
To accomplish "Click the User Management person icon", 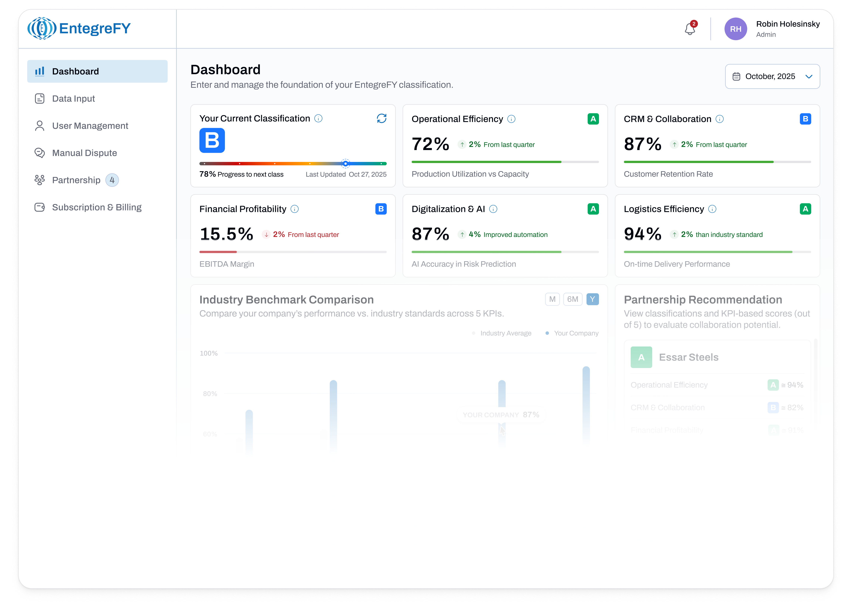I will click(x=39, y=126).
